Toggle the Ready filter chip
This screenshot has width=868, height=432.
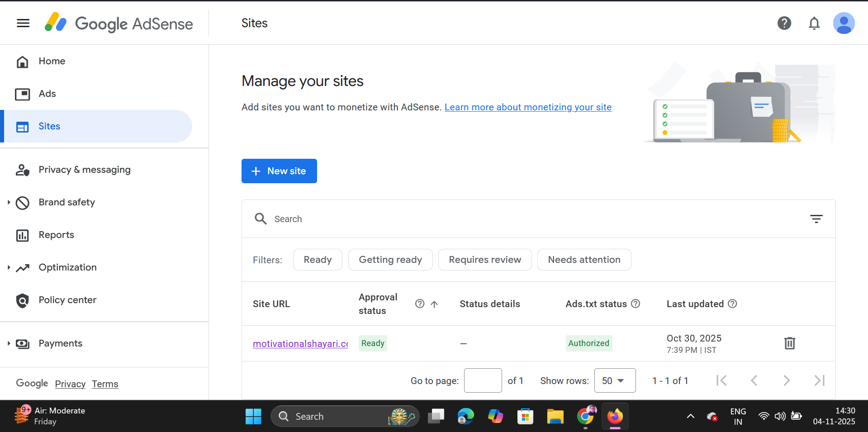[x=318, y=260]
